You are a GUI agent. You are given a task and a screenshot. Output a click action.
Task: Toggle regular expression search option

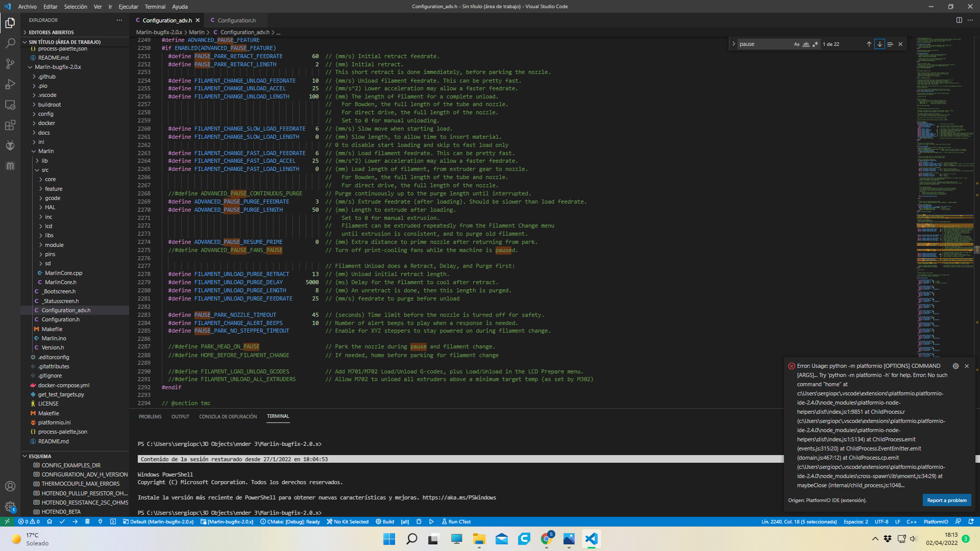(x=815, y=44)
